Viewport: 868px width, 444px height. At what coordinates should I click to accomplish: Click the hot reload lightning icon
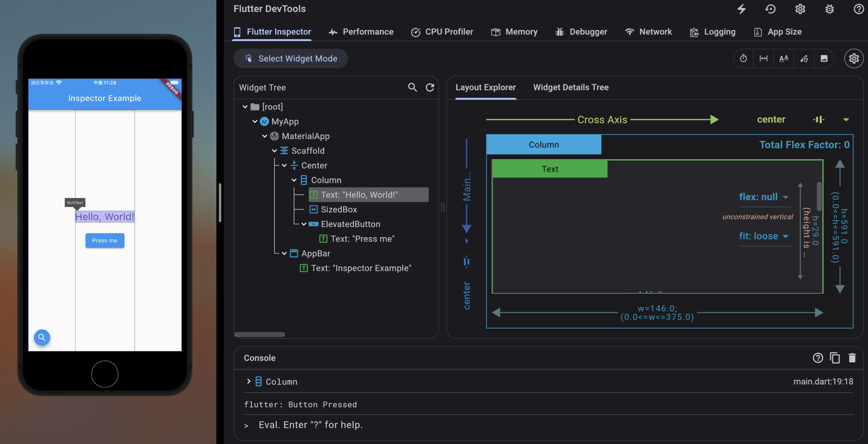tap(741, 9)
